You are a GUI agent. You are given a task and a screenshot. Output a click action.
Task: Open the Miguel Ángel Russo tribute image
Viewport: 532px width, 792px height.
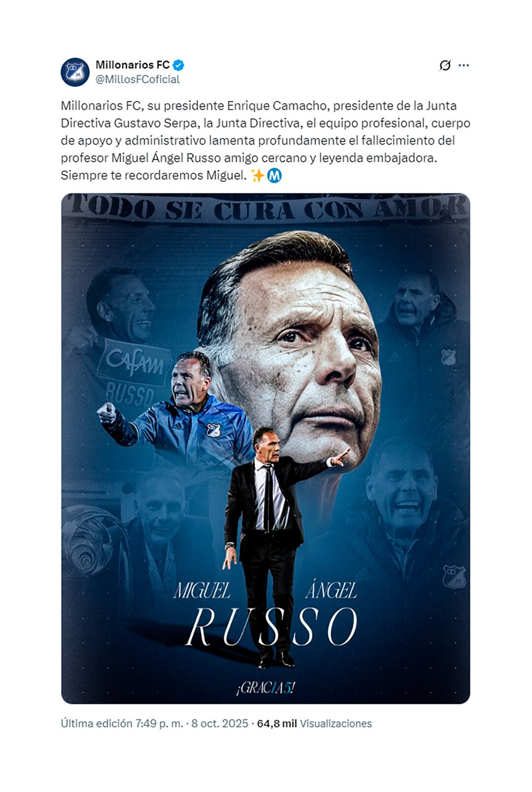coord(266,448)
